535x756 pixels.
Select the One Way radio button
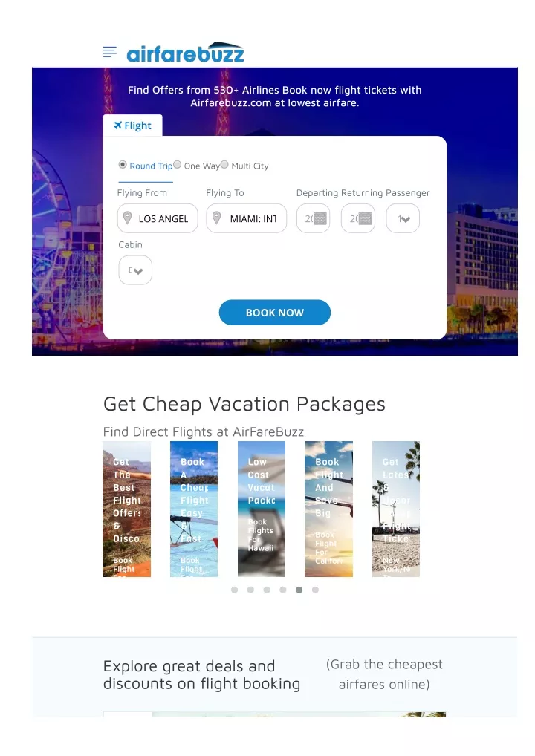coord(177,165)
